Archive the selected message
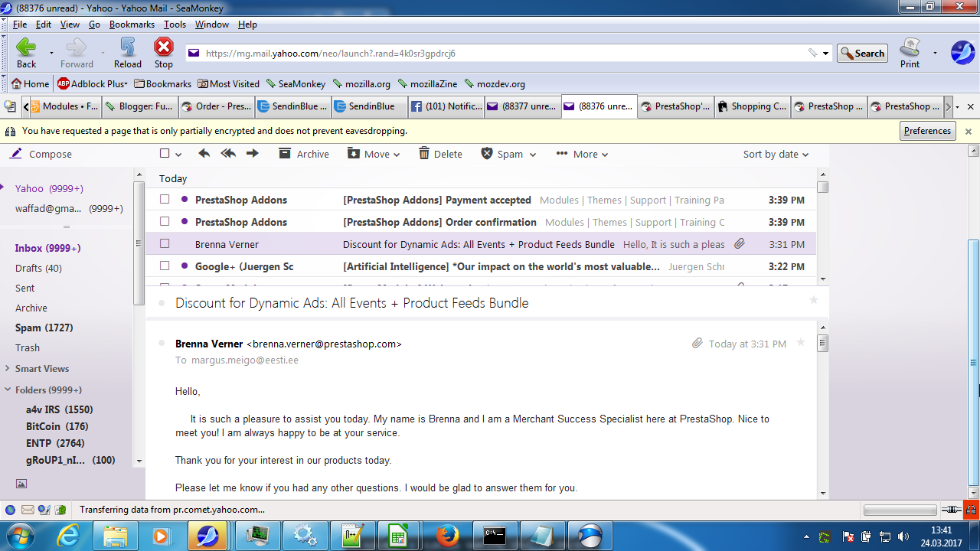The width and height of the screenshot is (980, 551). point(304,154)
